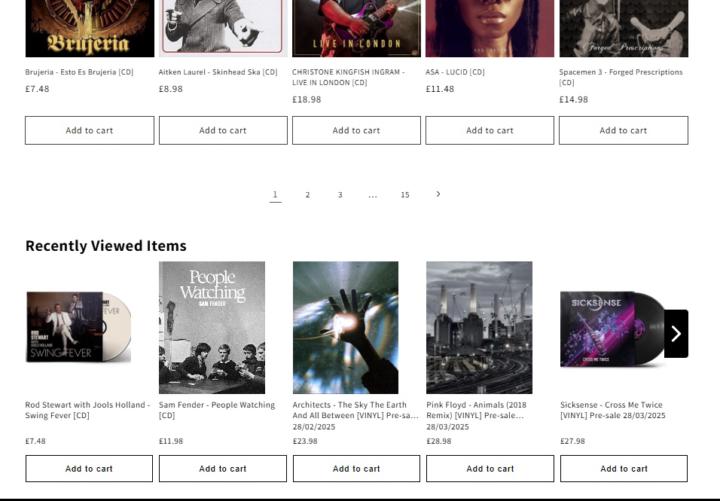The height and width of the screenshot is (501, 720).
Task: Add ASA Lucid CD to cart
Action: click(490, 130)
